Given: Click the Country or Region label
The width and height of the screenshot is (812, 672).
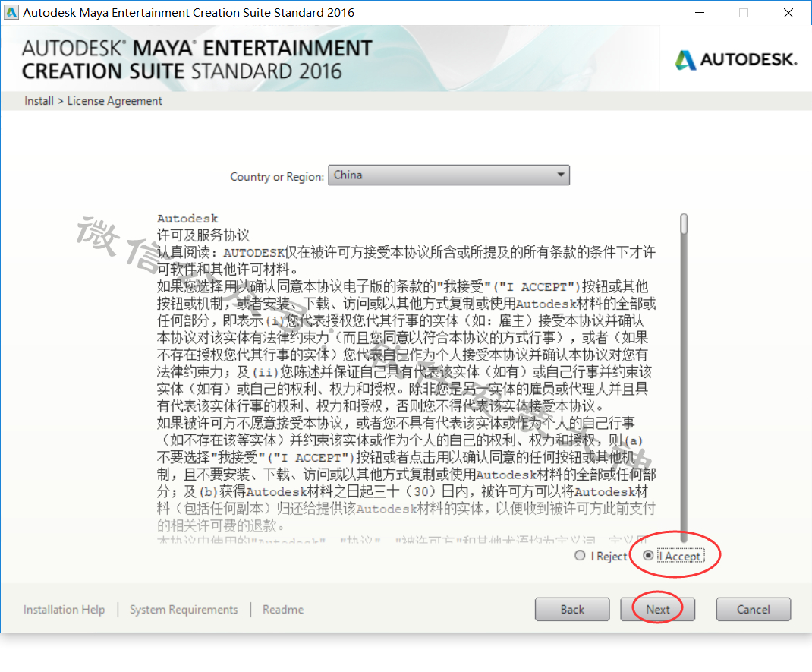Looking at the screenshot, I should point(277,177).
